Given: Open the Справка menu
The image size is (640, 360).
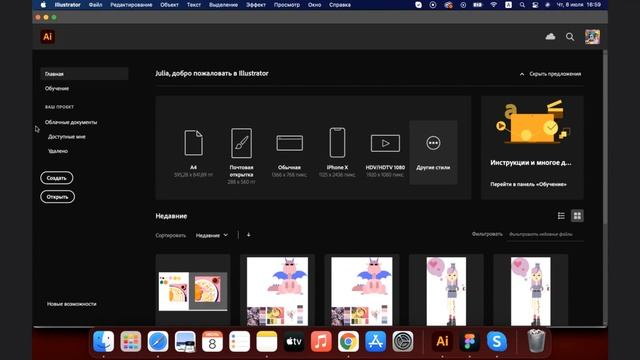Looking at the screenshot, I should pos(340,5).
